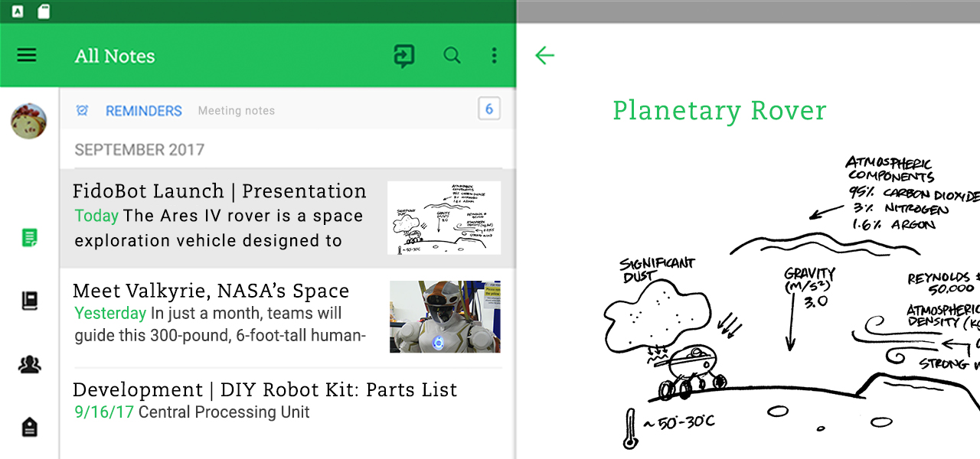The height and width of the screenshot is (459, 980).
Task: Open the Notebooks sidebar icon
Action: point(29,301)
